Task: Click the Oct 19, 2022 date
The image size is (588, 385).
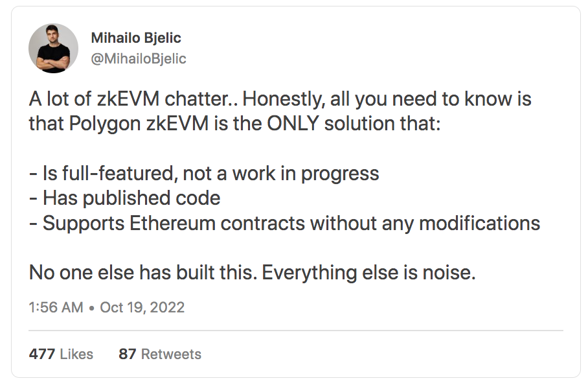Action: 142,307
